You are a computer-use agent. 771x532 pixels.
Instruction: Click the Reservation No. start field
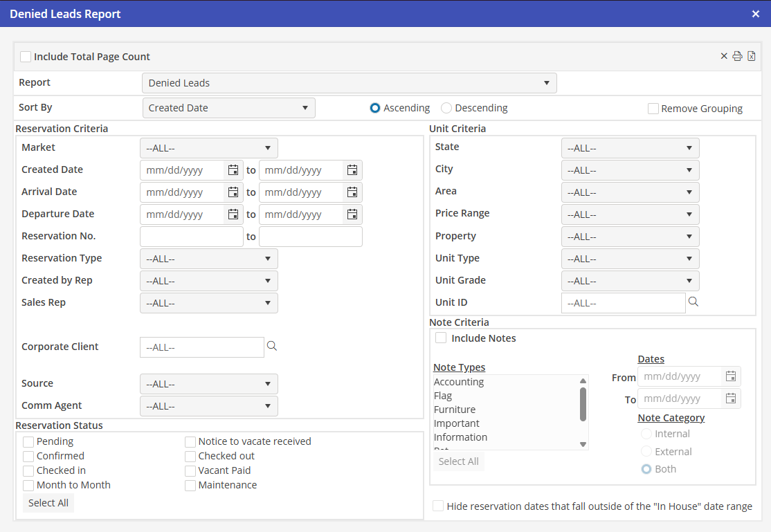pyautogui.click(x=192, y=237)
